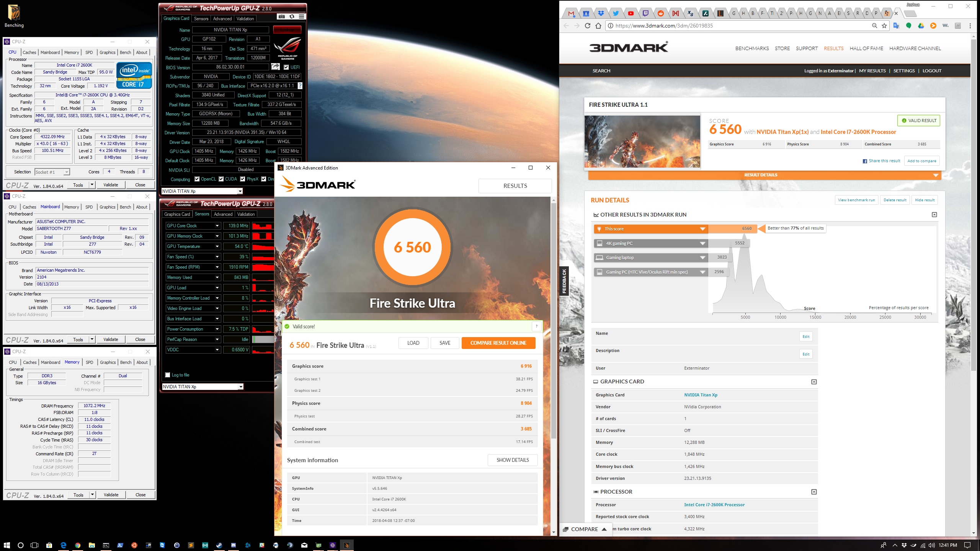980x551 pixels.
Task: Toggle the UEFI checkbox in GPU-Z
Action: click(286, 67)
